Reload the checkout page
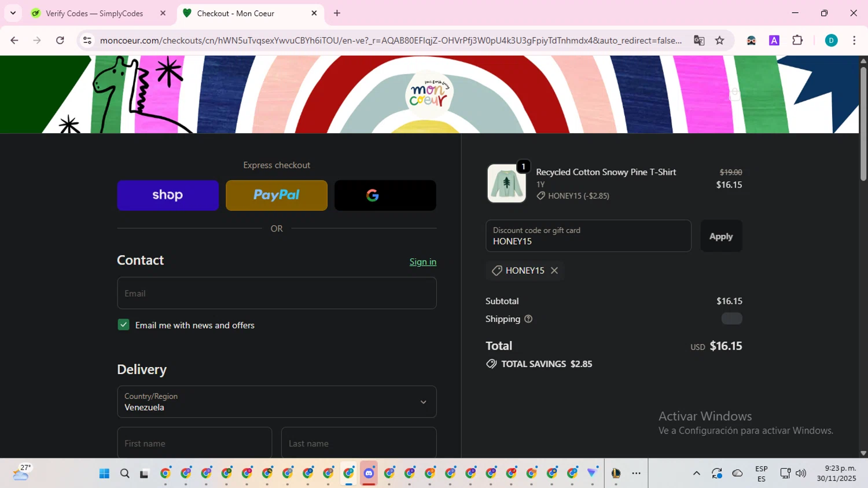 60,41
